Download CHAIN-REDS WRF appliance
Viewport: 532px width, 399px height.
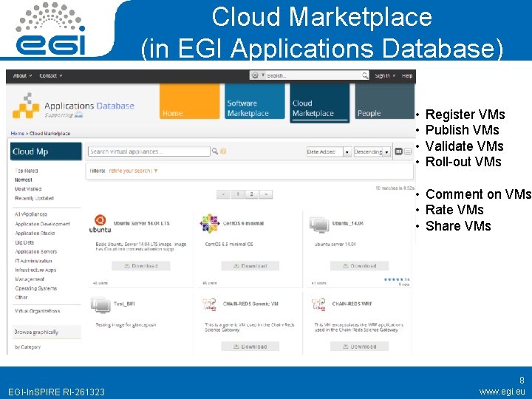(x=360, y=347)
